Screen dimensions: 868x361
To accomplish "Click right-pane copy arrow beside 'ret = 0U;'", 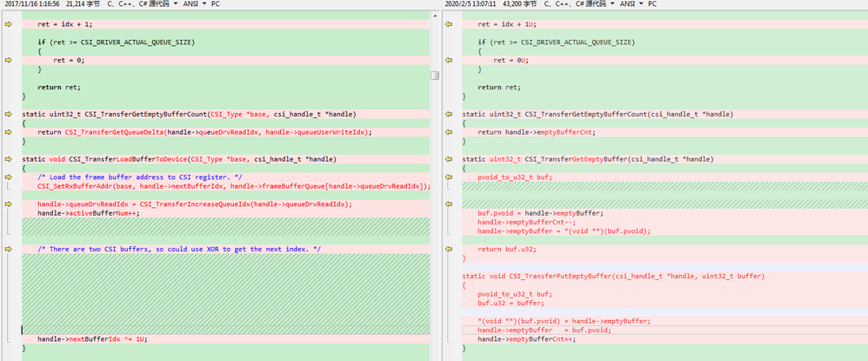I will pos(449,60).
